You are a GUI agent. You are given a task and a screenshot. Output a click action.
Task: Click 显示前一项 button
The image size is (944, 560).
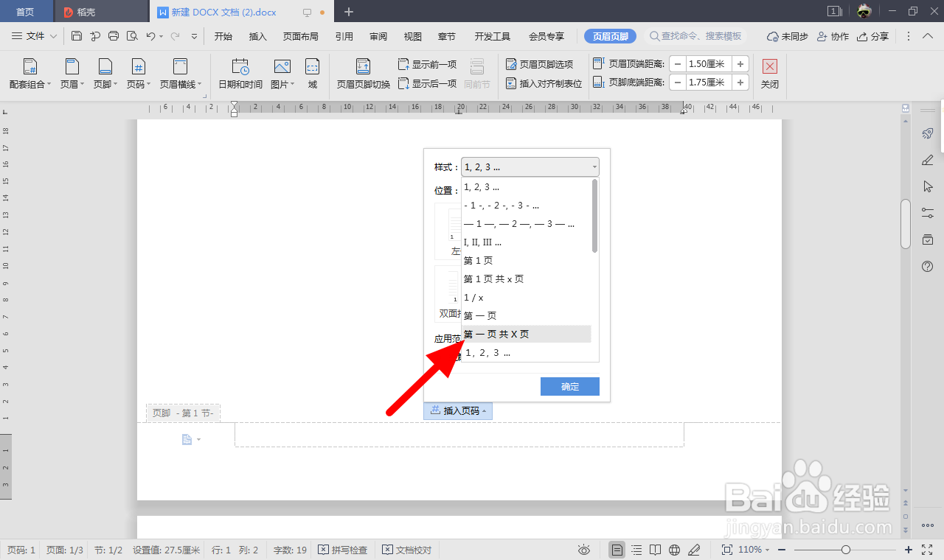[x=428, y=65]
